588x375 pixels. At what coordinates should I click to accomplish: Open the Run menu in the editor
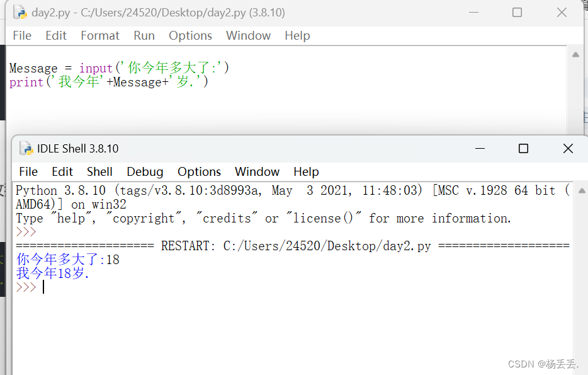pos(144,36)
